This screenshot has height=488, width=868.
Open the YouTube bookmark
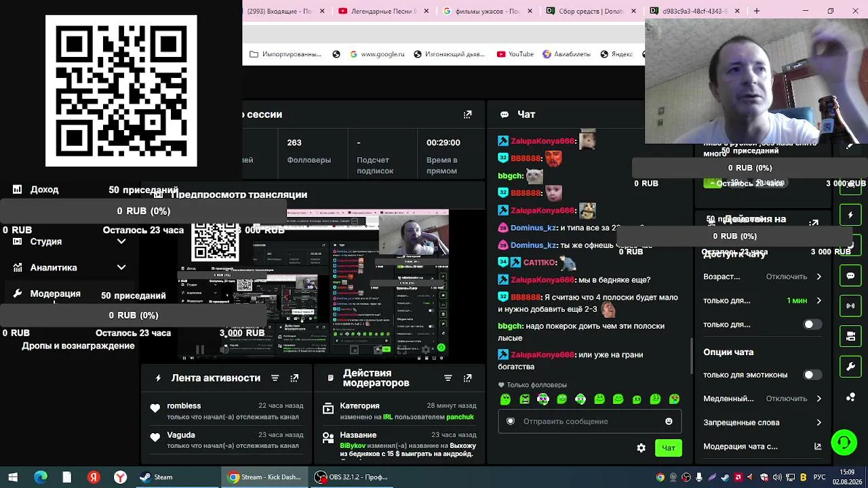pos(515,54)
